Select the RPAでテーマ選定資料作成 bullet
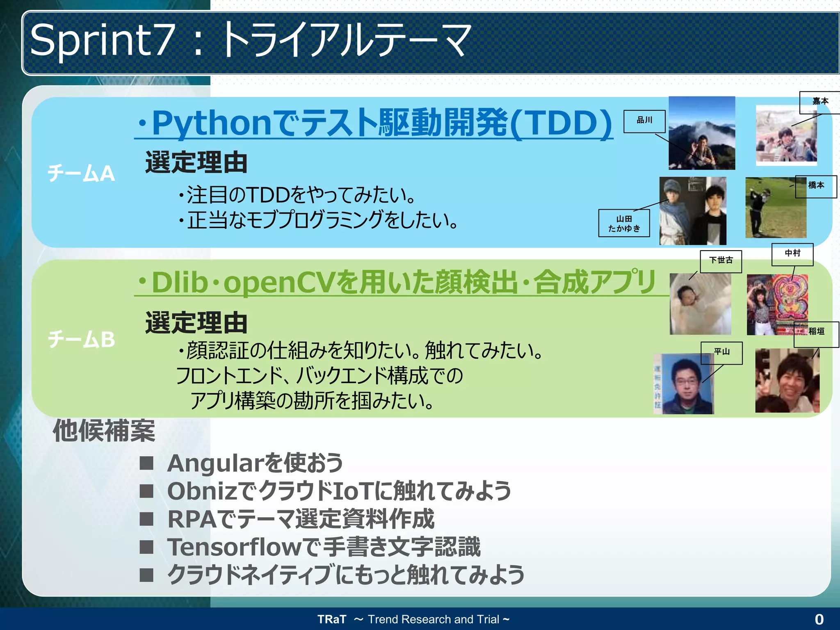The height and width of the screenshot is (630, 840). click(300, 519)
